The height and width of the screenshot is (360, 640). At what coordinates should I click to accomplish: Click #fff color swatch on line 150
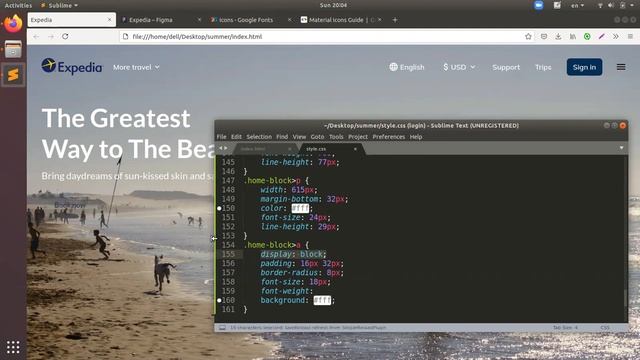pyautogui.click(x=300, y=208)
